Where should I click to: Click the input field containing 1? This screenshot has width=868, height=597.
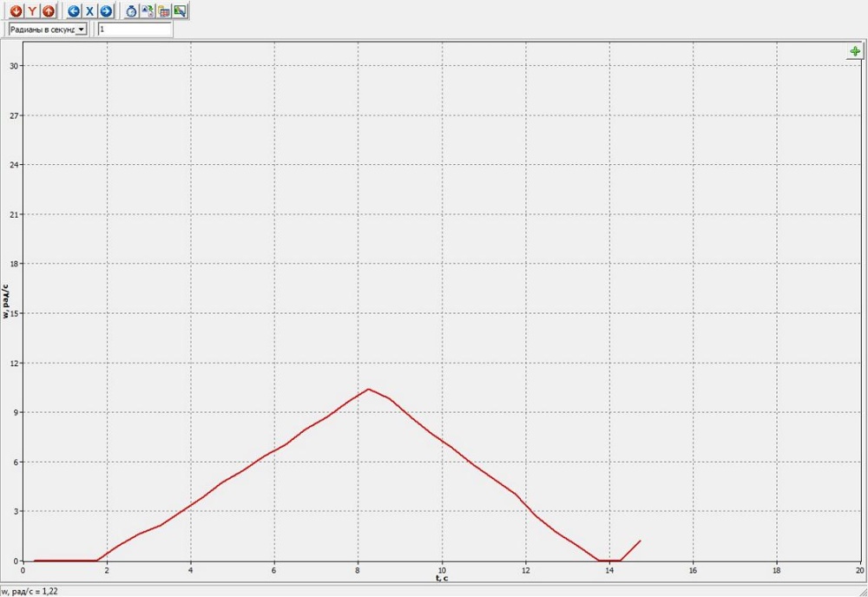135,30
